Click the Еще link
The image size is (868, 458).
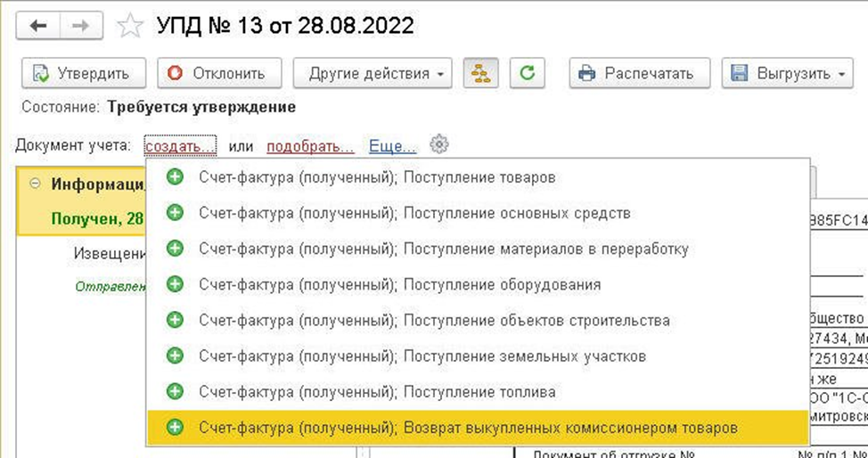tap(392, 145)
